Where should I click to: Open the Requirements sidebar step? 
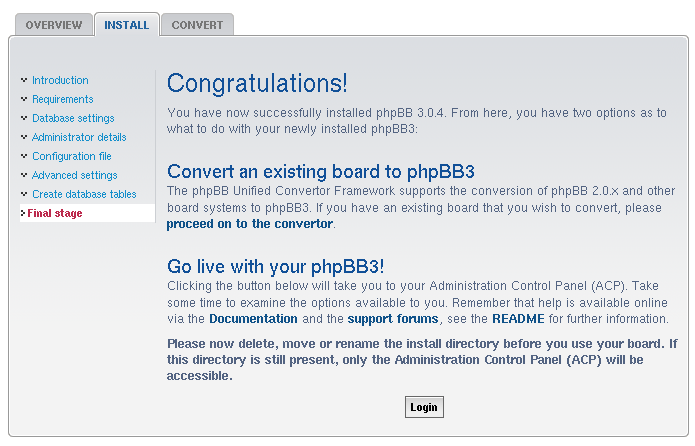pyautogui.click(x=62, y=99)
